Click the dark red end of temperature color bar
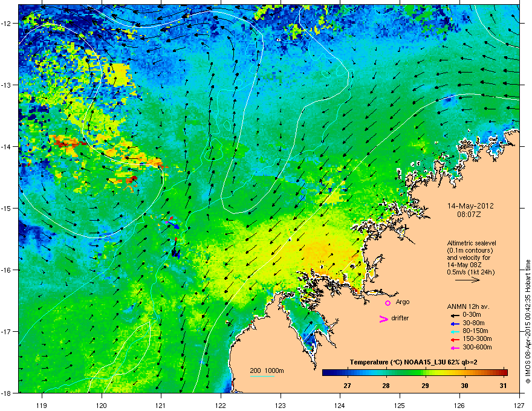Screen dimensions: 532x411 (x=505, y=373)
